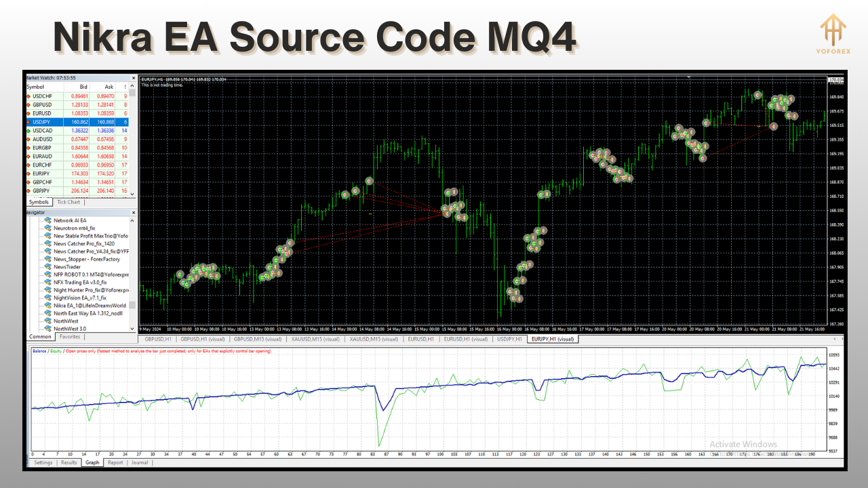Viewport: 868px width, 488px height.
Task: Switch to the EURUSD,H1 (visual) chart tab
Action: click(466, 339)
